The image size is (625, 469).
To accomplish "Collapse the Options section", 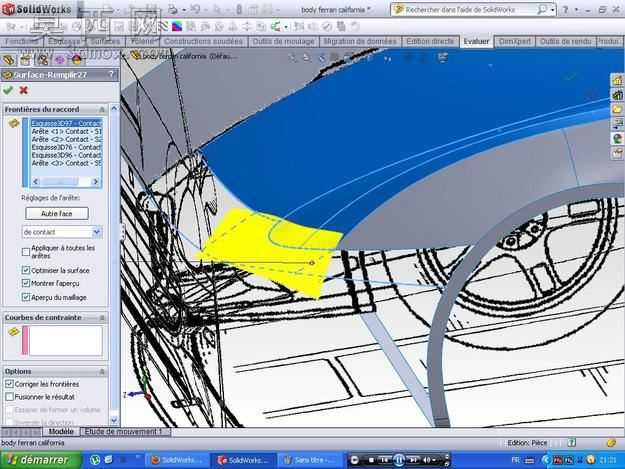I will pos(102,371).
